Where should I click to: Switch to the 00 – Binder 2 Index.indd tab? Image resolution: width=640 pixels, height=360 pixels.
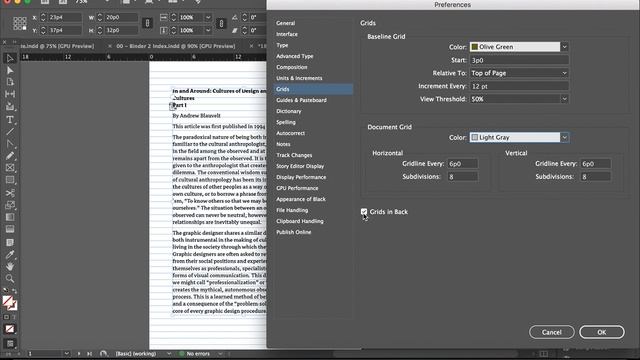coord(176,46)
